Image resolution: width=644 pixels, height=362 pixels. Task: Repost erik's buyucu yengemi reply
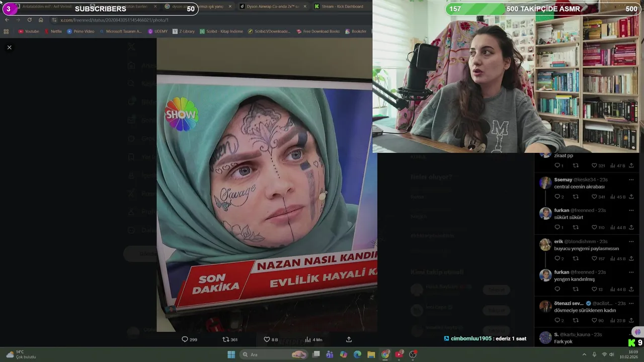point(576,258)
